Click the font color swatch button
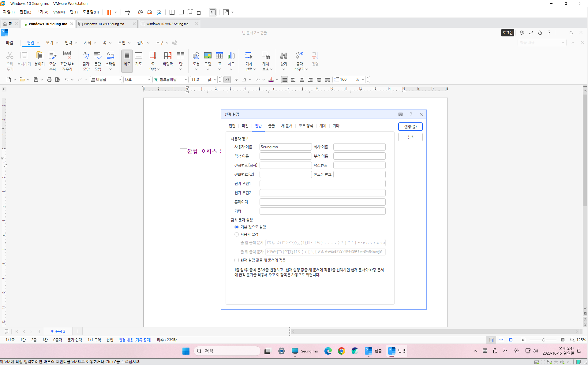588x365 pixels. click(x=271, y=80)
